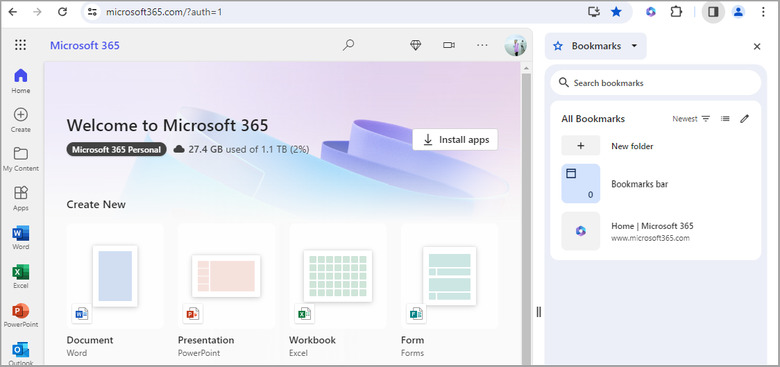The height and width of the screenshot is (367, 780).
Task: Click the Install apps button
Action: (455, 140)
